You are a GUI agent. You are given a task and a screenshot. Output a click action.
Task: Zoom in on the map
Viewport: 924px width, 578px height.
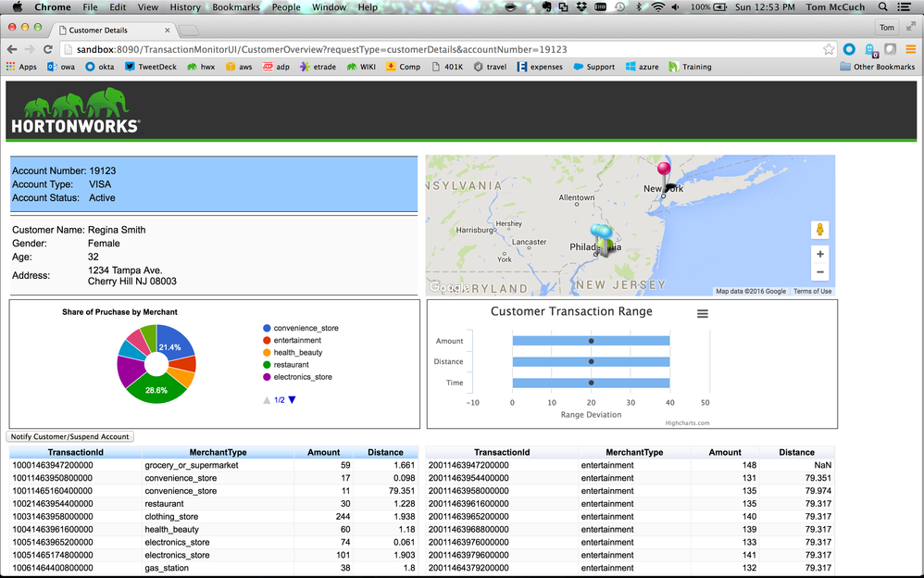click(819, 254)
